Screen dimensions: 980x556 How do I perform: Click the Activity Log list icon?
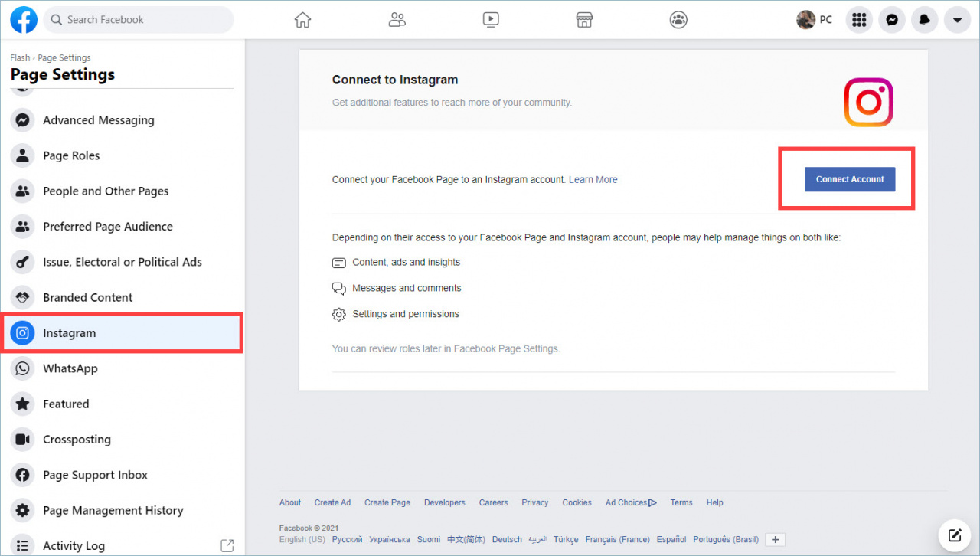23,546
